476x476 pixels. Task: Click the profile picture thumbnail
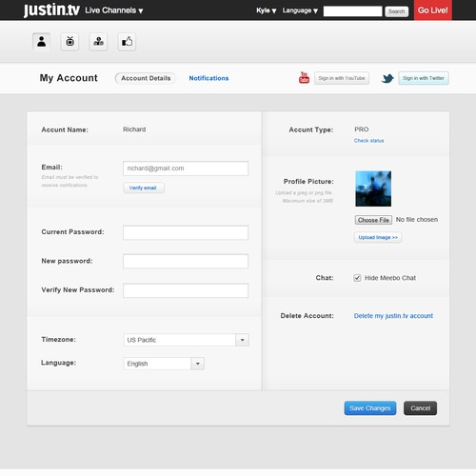pos(373,188)
